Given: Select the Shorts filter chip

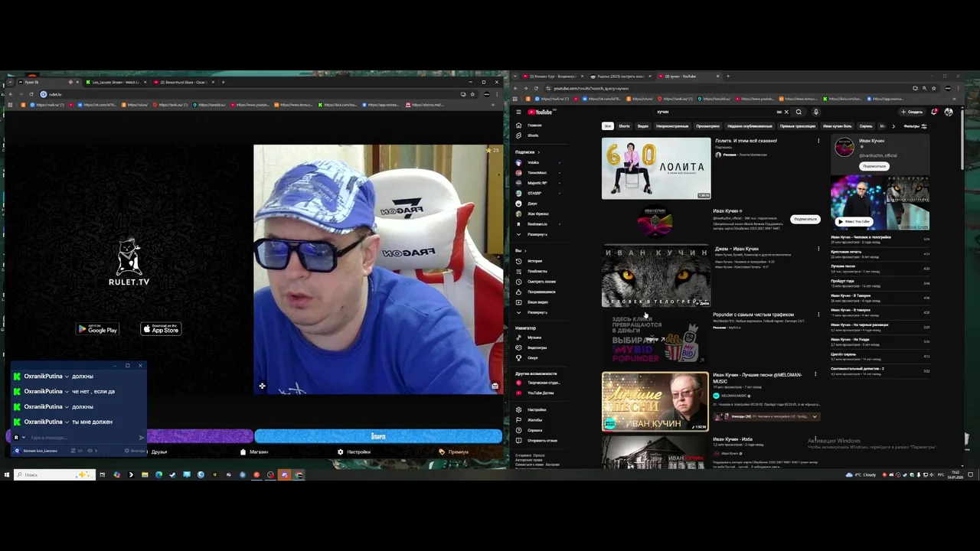Looking at the screenshot, I should [x=624, y=126].
